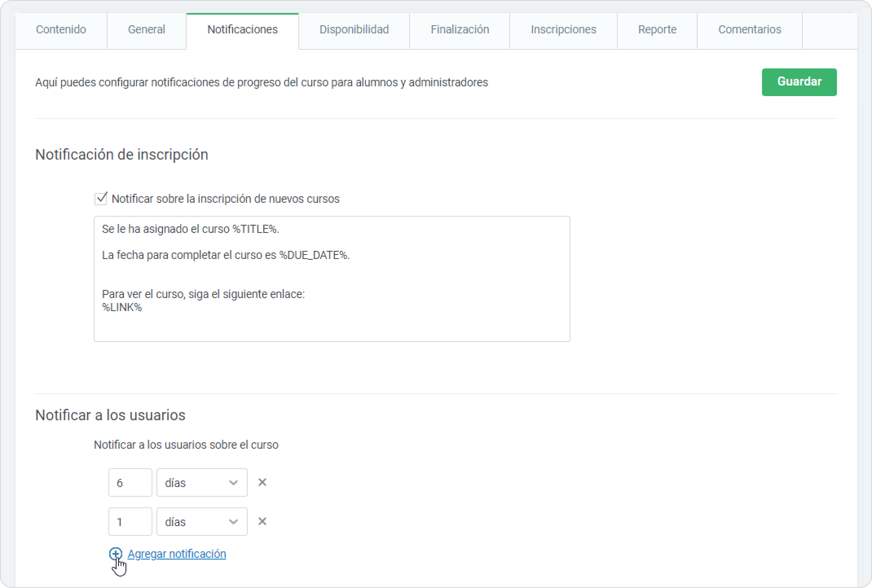Open the días dropdown in first row

point(202,483)
